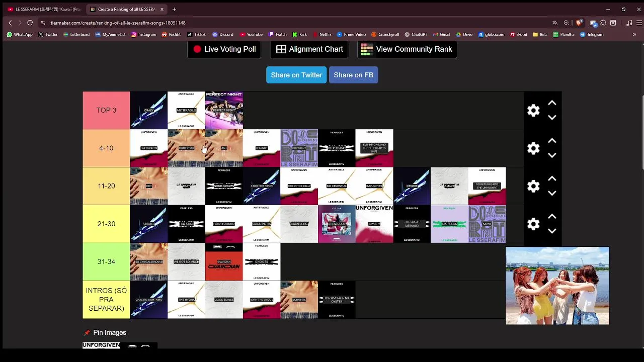Click the zoom magnifier icon in address bar

[567, 23]
